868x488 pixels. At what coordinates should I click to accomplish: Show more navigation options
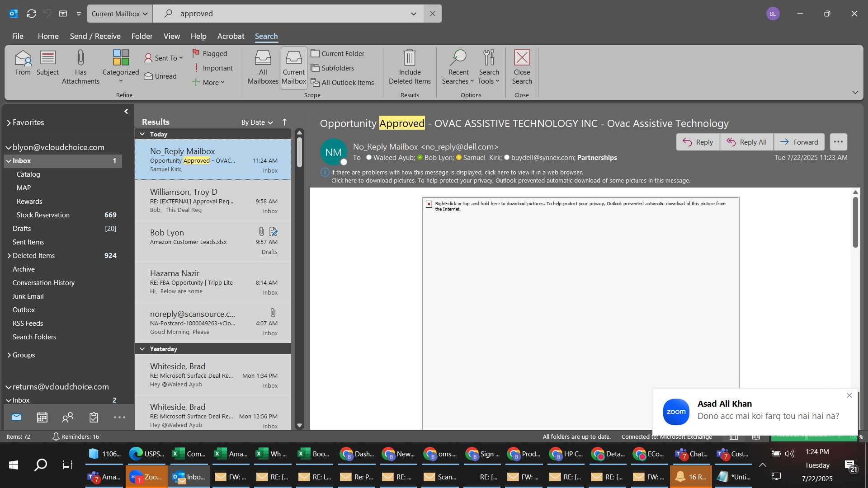pos(119,417)
